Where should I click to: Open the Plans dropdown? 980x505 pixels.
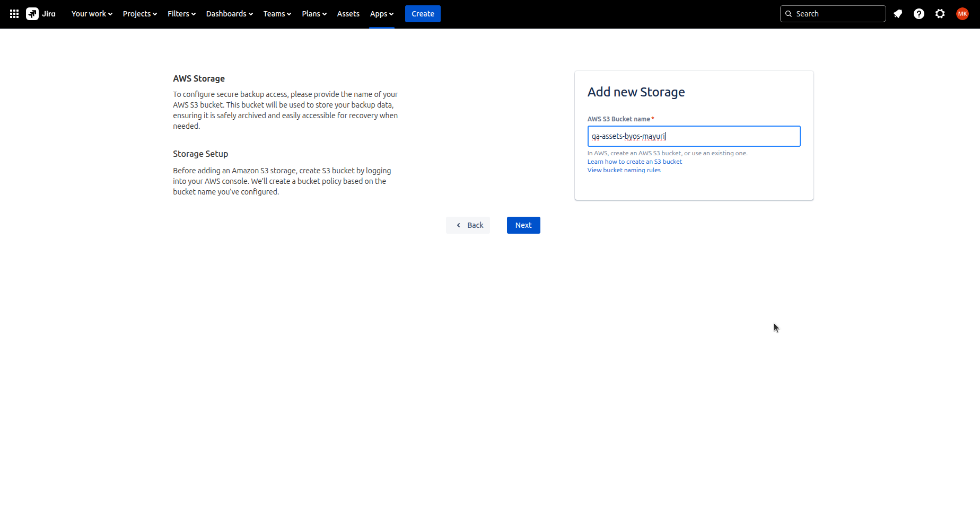point(314,14)
